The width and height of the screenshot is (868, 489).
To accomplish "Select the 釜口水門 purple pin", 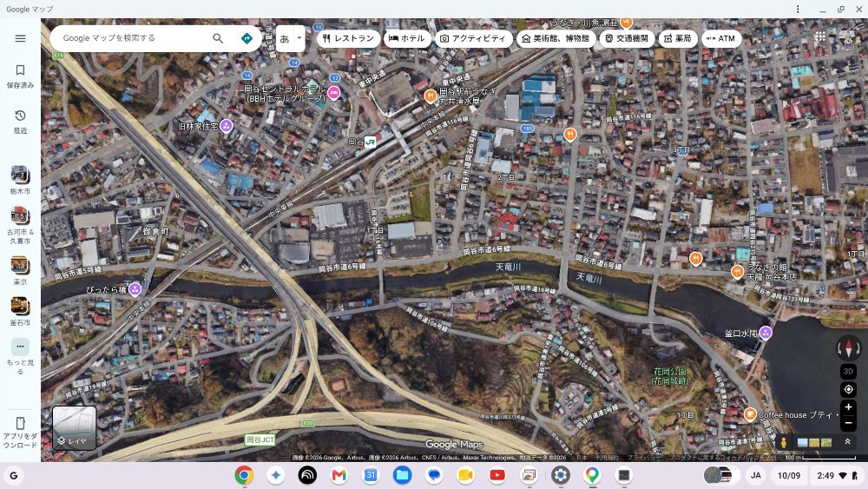I will point(766,333).
